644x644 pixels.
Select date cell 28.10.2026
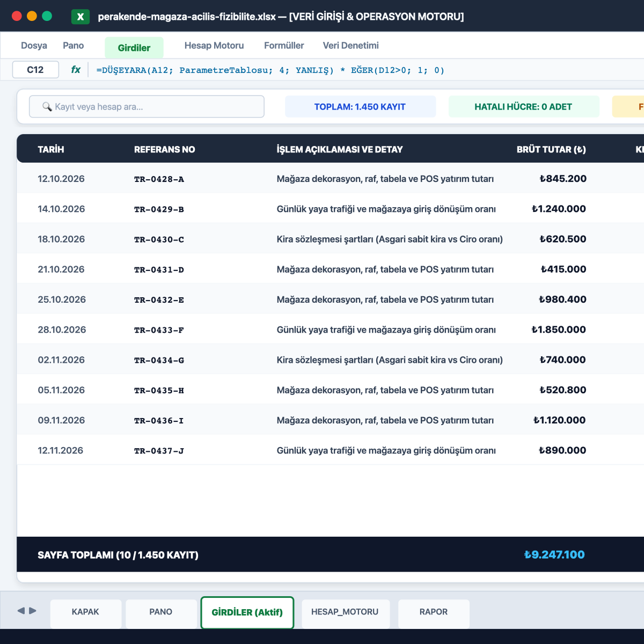point(62,330)
